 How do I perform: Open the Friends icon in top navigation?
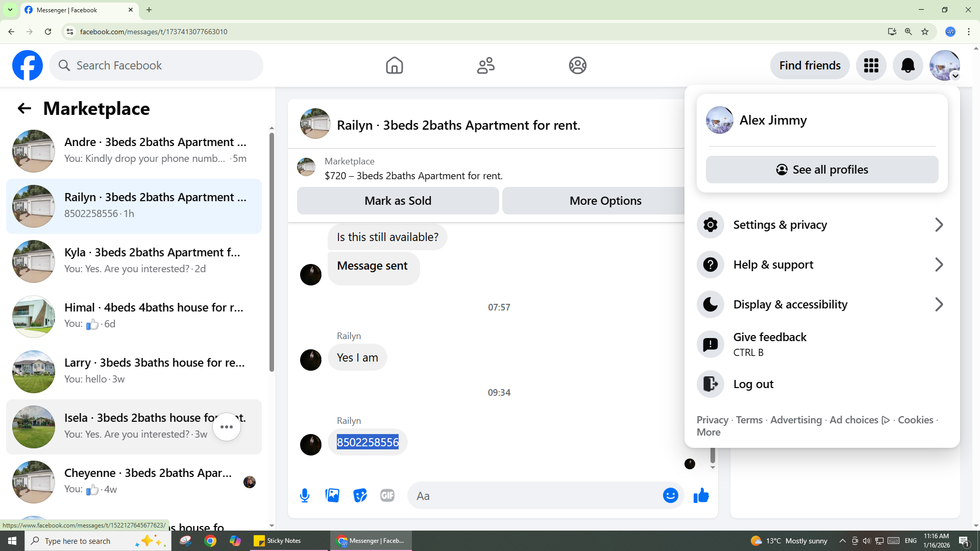point(486,65)
